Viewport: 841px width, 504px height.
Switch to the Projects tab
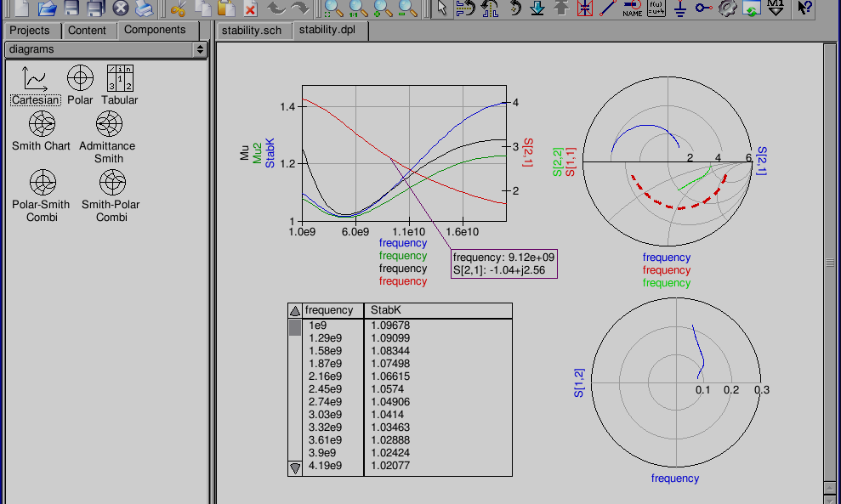(30, 31)
